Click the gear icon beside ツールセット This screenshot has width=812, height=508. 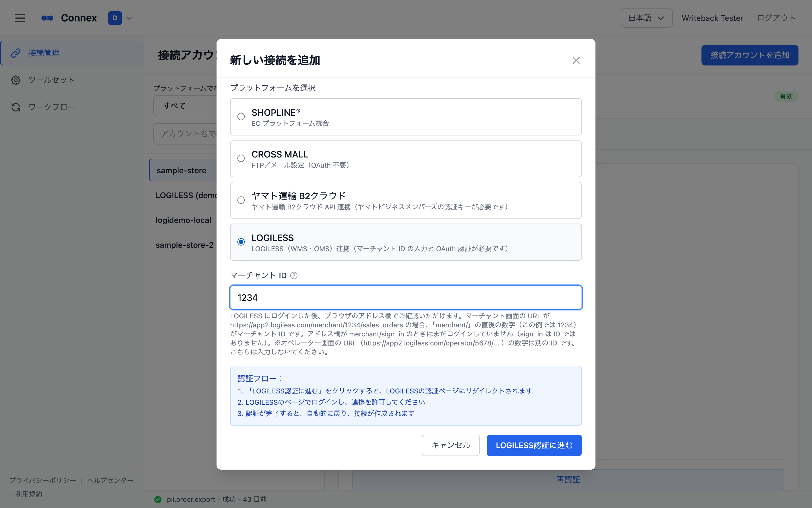click(16, 80)
